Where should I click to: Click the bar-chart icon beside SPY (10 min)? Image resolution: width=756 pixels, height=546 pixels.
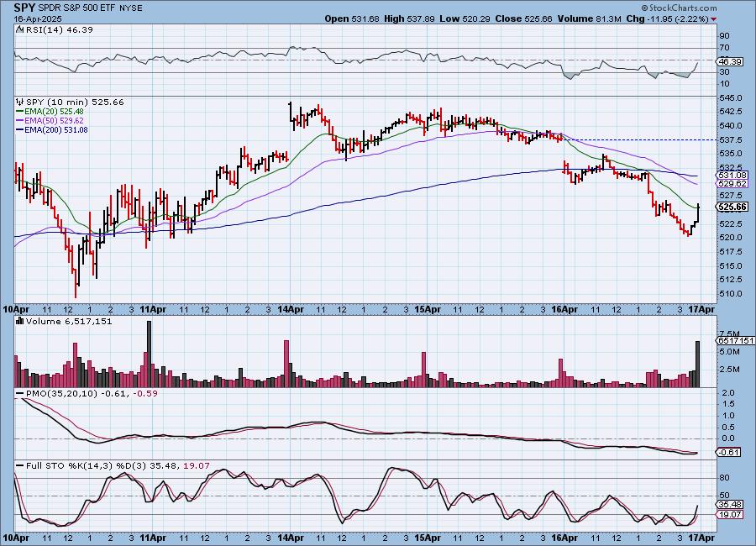(20, 102)
